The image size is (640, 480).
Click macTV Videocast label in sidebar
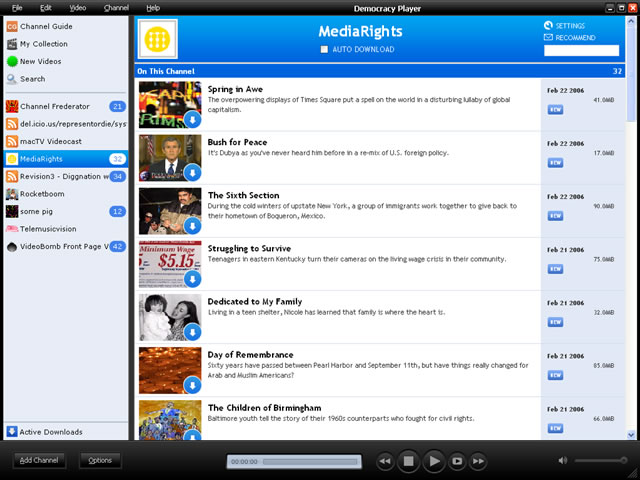[51, 141]
